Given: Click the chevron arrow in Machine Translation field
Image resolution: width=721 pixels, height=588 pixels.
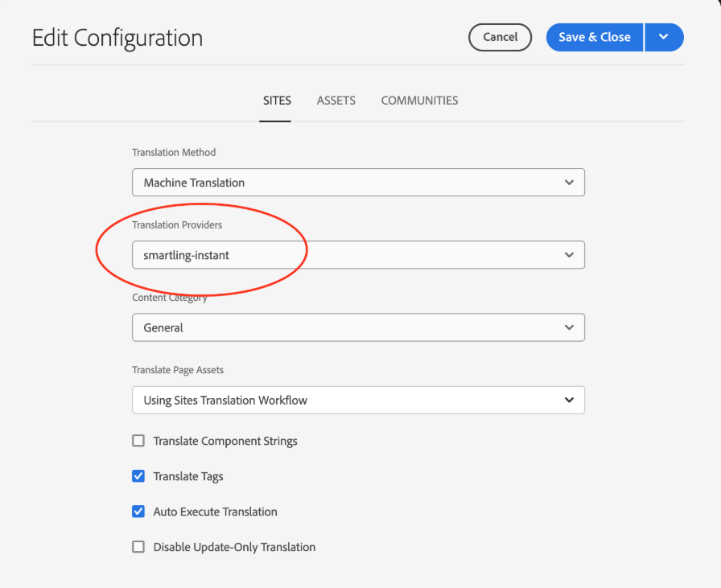Looking at the screenshot, I should coord(569,183).
